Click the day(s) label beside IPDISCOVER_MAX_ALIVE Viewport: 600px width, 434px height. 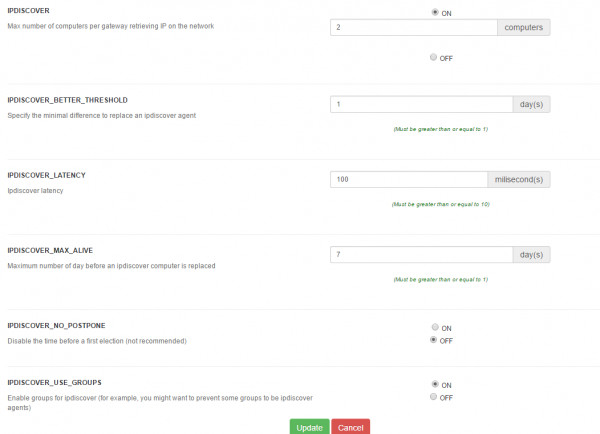[x=532, y=255]
